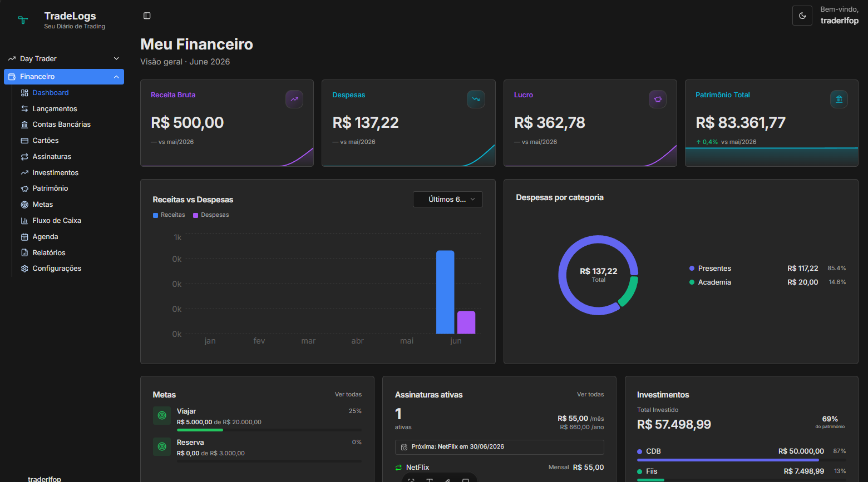Click traderlfop user at sidebar bottom

[45, 479]
